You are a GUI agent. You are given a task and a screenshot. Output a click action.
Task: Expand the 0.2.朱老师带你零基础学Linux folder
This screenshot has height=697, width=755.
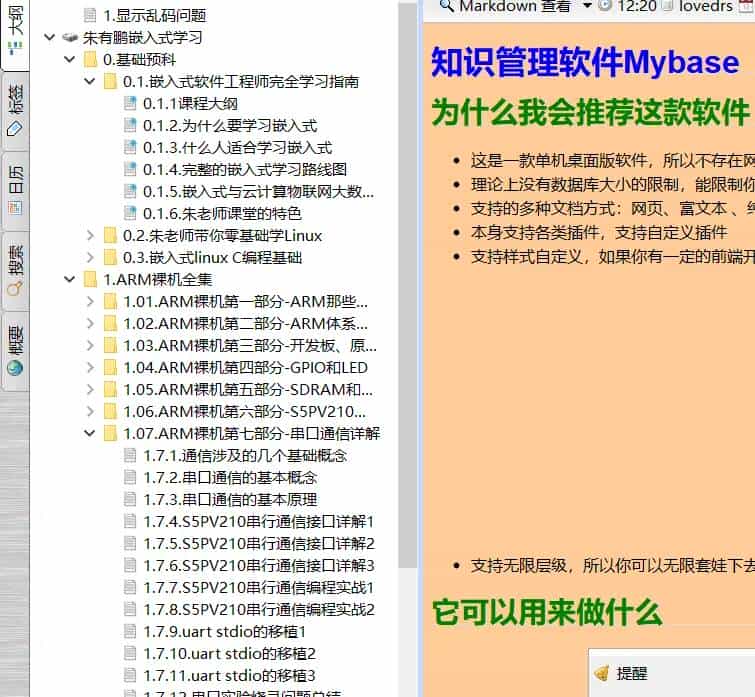click(90, 235)
